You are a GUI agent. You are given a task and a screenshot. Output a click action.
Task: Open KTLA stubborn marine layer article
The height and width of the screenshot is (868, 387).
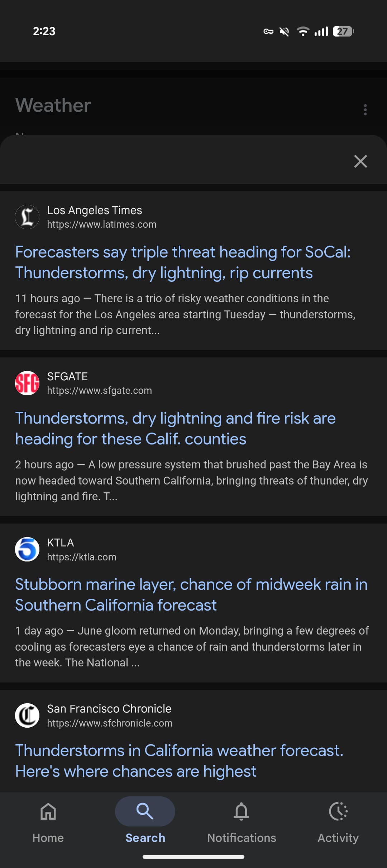coord(191,595)
